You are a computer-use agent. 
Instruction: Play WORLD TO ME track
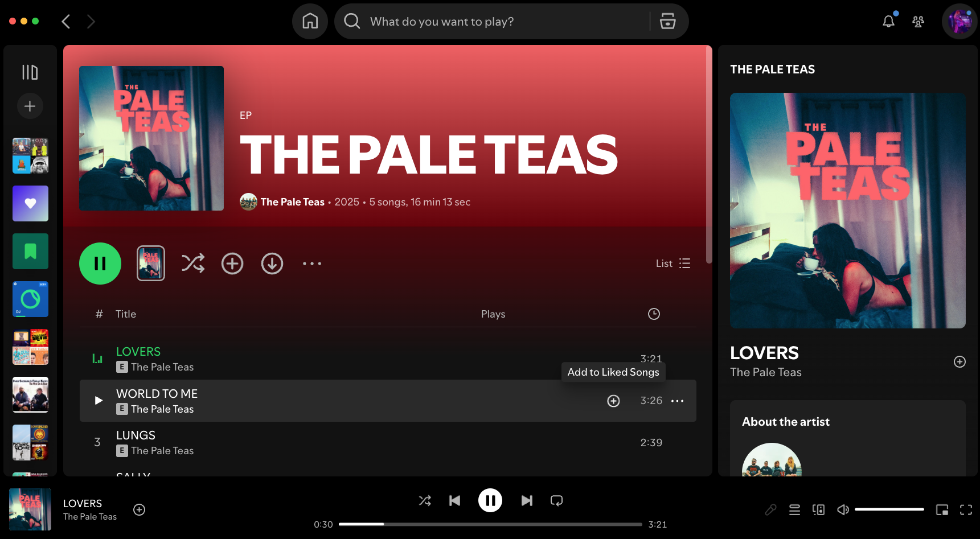98,401
